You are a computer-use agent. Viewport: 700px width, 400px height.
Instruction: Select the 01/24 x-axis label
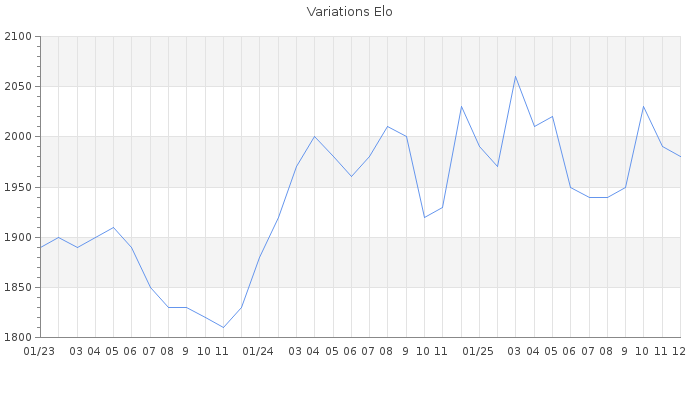coord(259,351)
